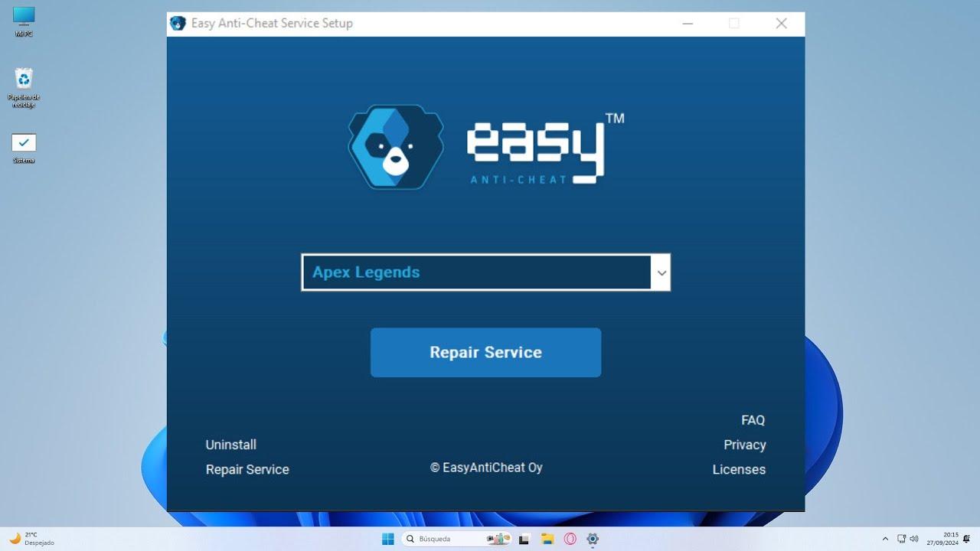Open File Explorer from the taskbar
This screenshot has width=980, height=551.
(547, 539)
